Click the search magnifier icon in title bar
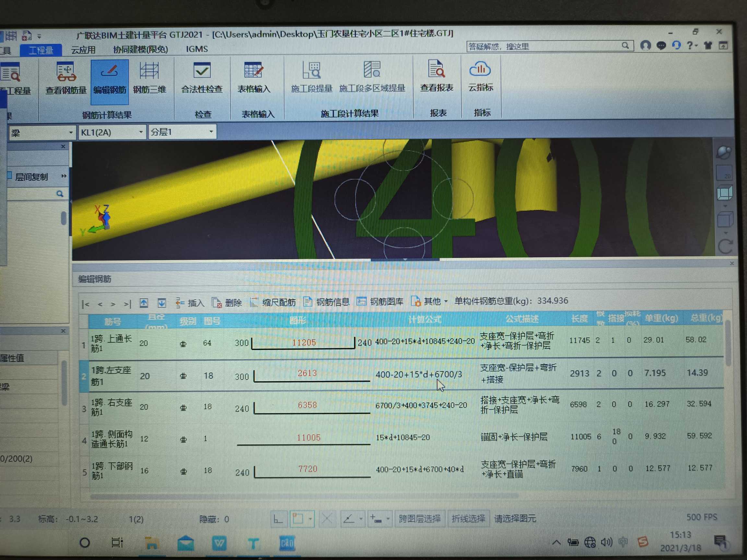The image size is (747, 560). point(625,46)
